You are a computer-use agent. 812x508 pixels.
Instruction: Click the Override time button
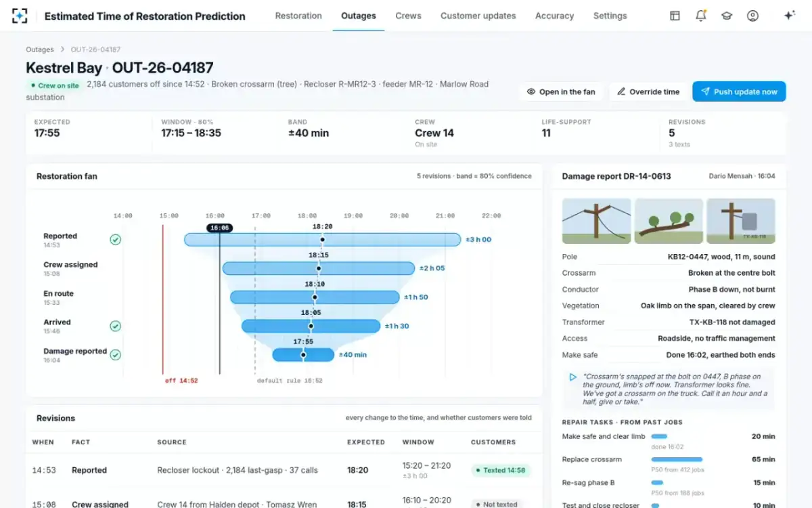point(648,91)
